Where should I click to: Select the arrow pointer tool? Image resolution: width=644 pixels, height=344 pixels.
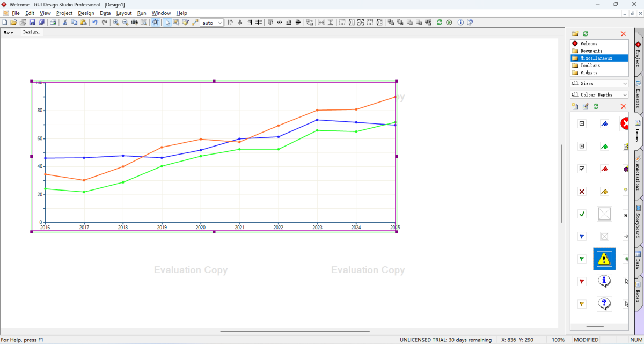(167, 23)
